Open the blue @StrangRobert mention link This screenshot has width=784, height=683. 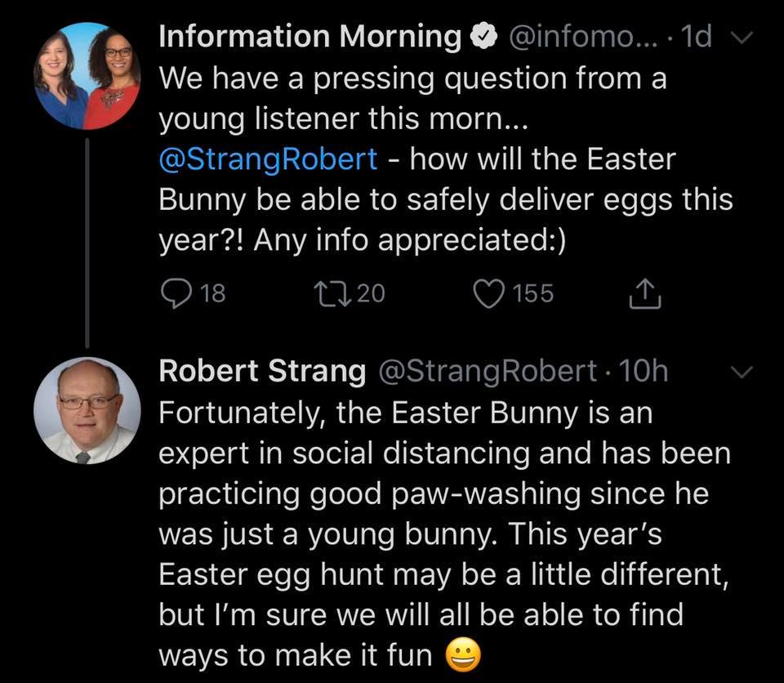(268, 158)
